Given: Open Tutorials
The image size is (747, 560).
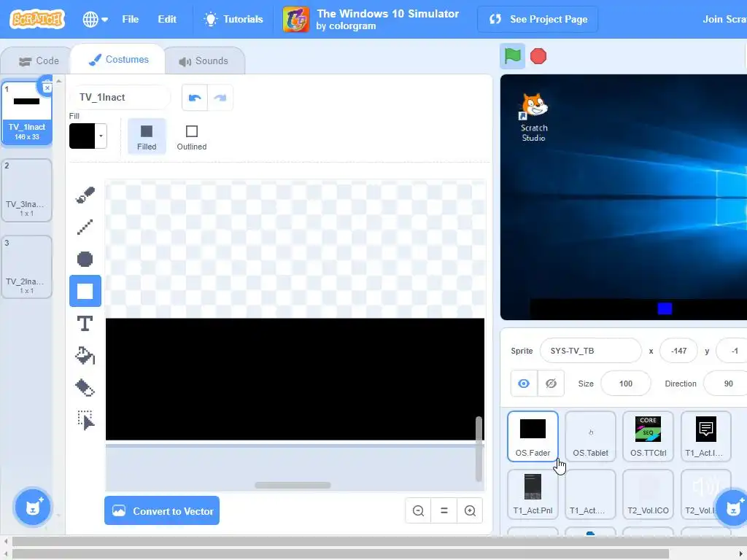Looking at the screenshot, I should tap(233, 19).
